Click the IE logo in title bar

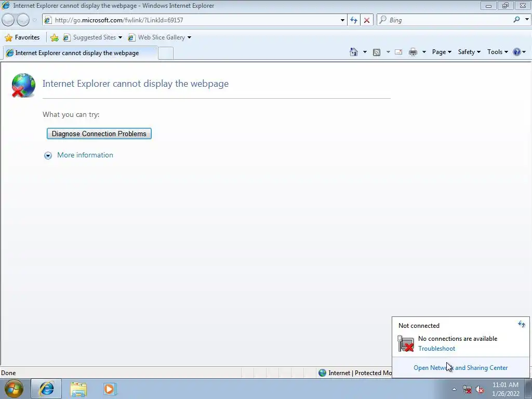[x=6, y=5]
